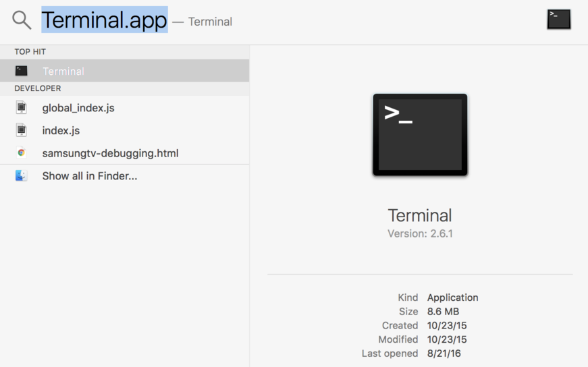Click the Version: 2.6.1 text
588x367 pixels.
(x=420, y=233)
